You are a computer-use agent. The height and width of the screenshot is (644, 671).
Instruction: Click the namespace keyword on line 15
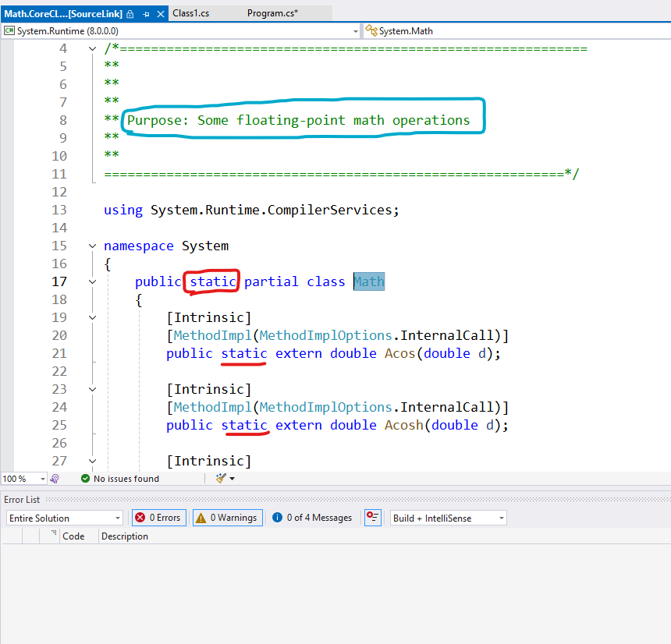(x=139, y=246)
